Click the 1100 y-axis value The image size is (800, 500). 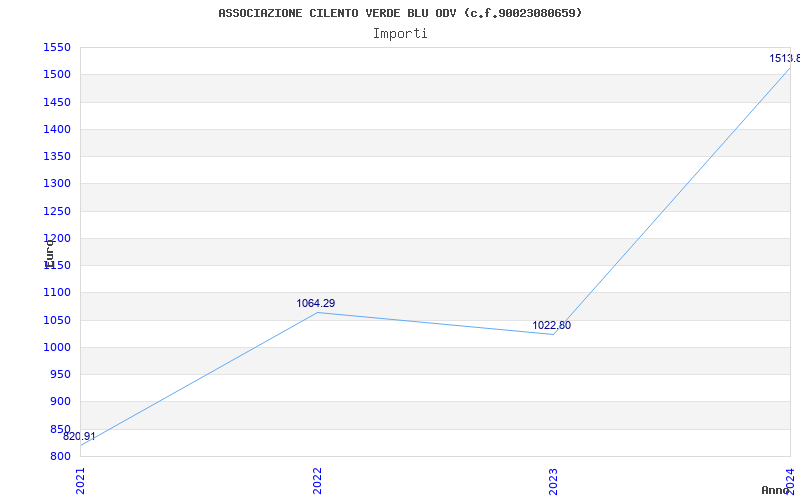click(57, 293)
